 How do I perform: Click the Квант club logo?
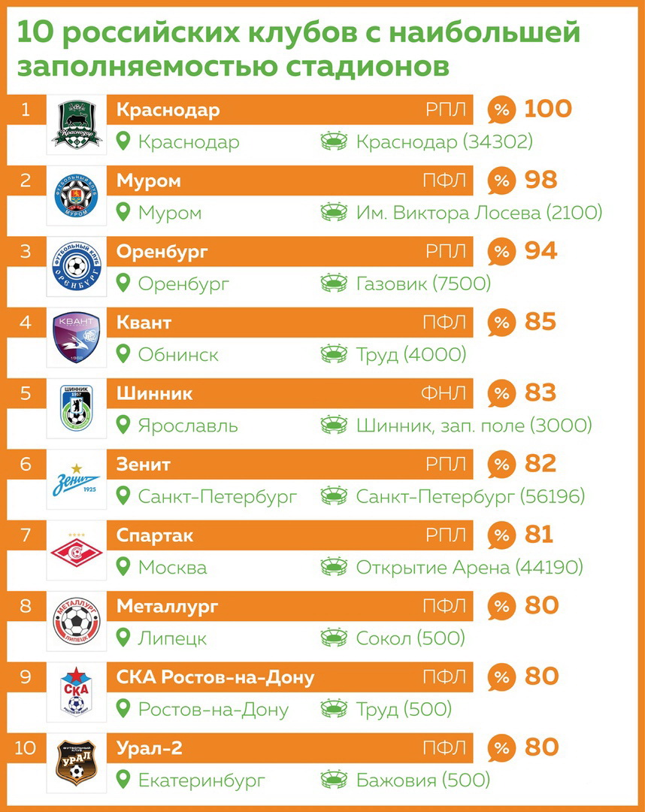[x=76, y=338]
